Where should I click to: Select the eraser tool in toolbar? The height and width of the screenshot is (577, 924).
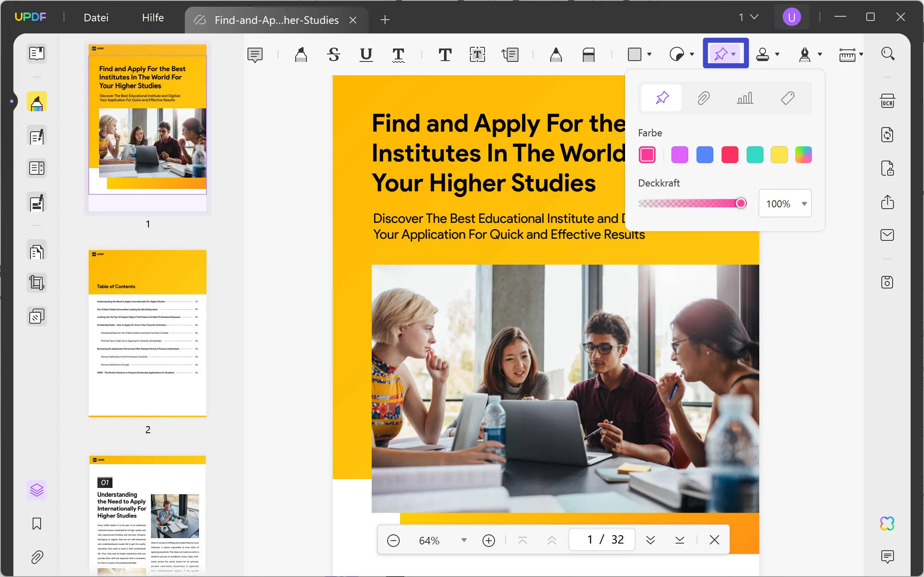coord(588,54)
